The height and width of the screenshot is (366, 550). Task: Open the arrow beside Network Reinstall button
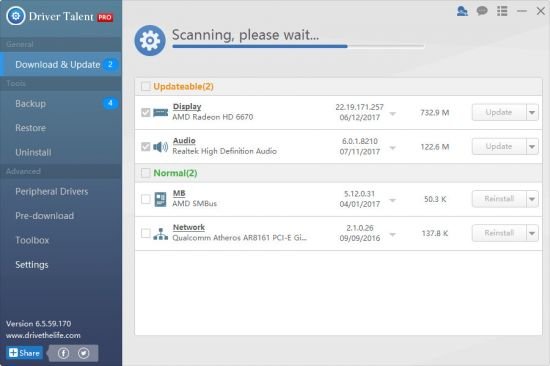[x=532, y=233]
